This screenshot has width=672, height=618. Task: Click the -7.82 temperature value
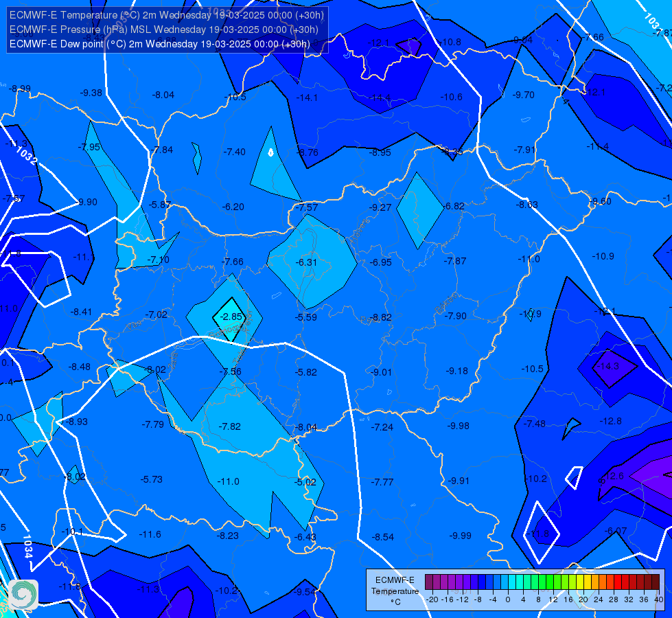pos(230,426)
